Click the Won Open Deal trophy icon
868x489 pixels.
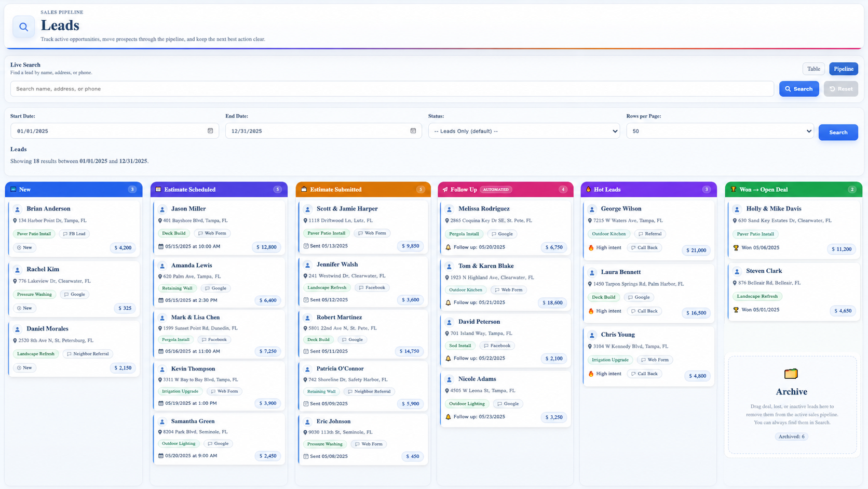734,190
